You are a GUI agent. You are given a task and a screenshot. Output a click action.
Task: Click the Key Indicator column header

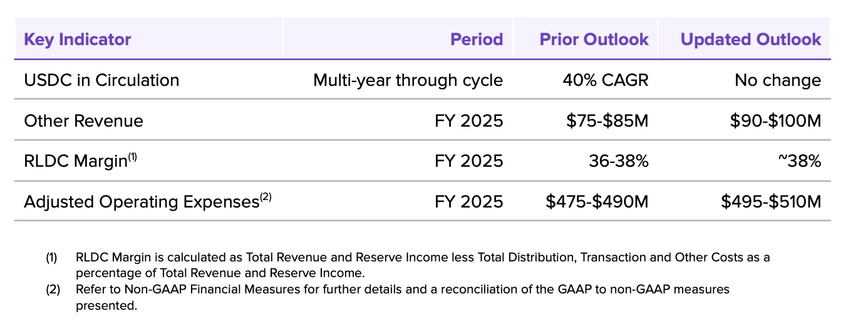click(77, 39)
